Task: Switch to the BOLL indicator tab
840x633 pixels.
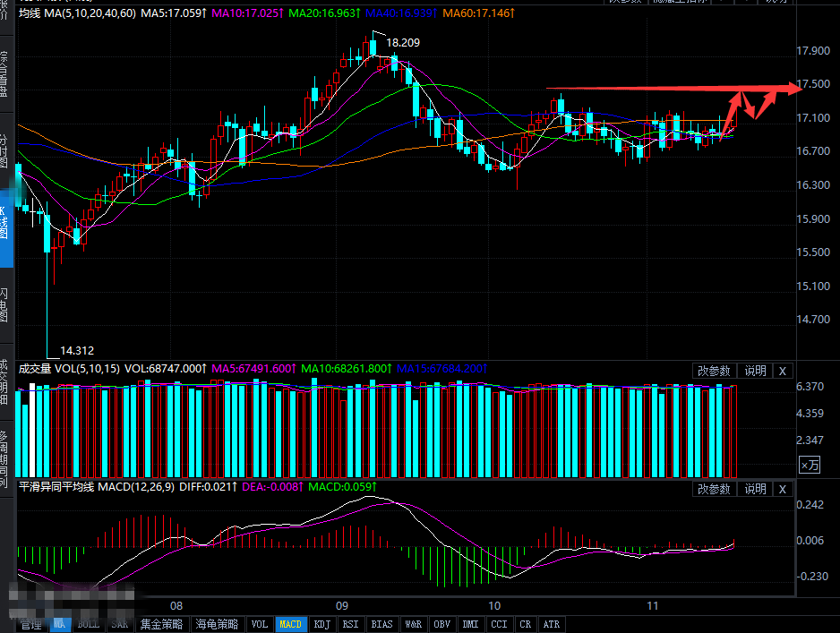Action: point(88,624)
